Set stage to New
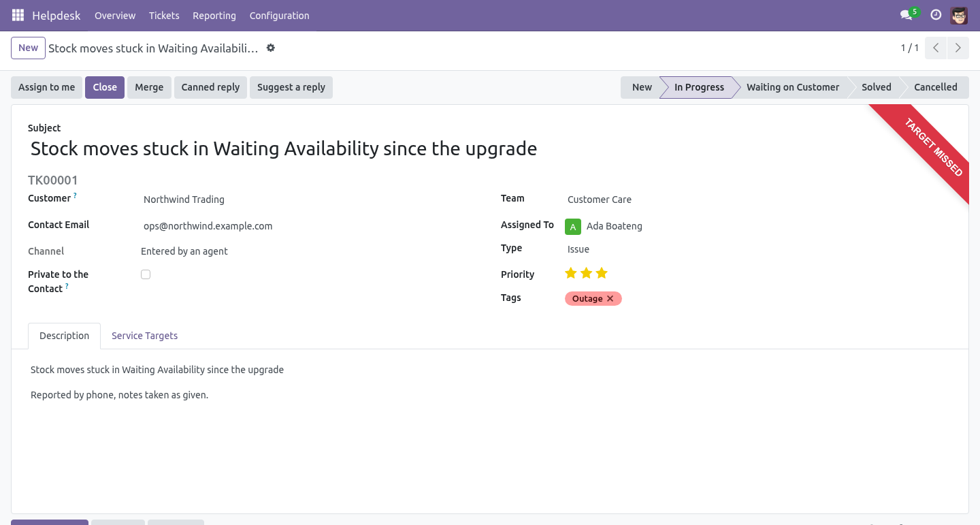980x525 pixels. (641, 87)
